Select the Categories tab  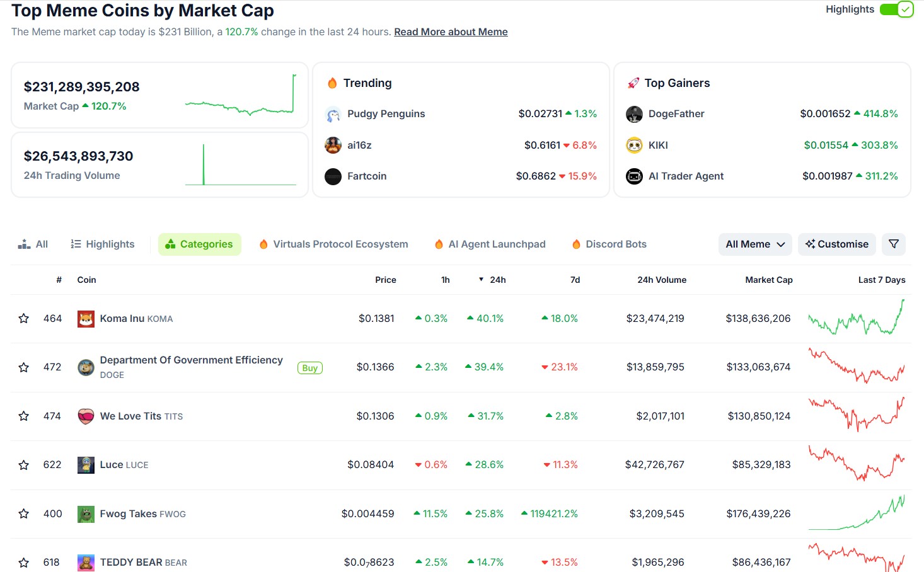(x=199, y=244)
